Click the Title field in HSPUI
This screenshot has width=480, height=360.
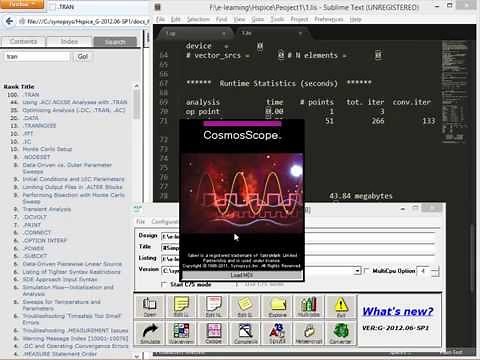click(x=298, y=247)
